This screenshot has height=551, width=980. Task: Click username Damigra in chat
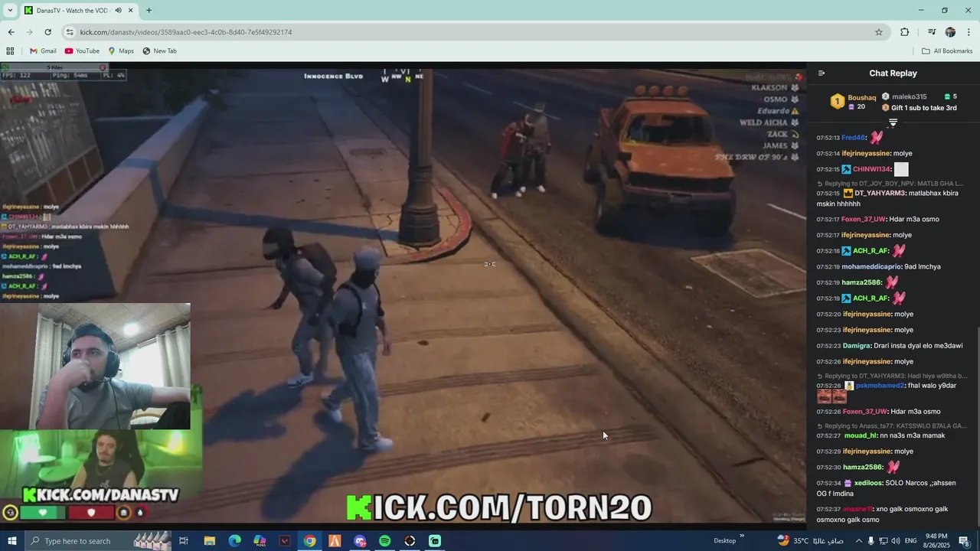(857, 346)
